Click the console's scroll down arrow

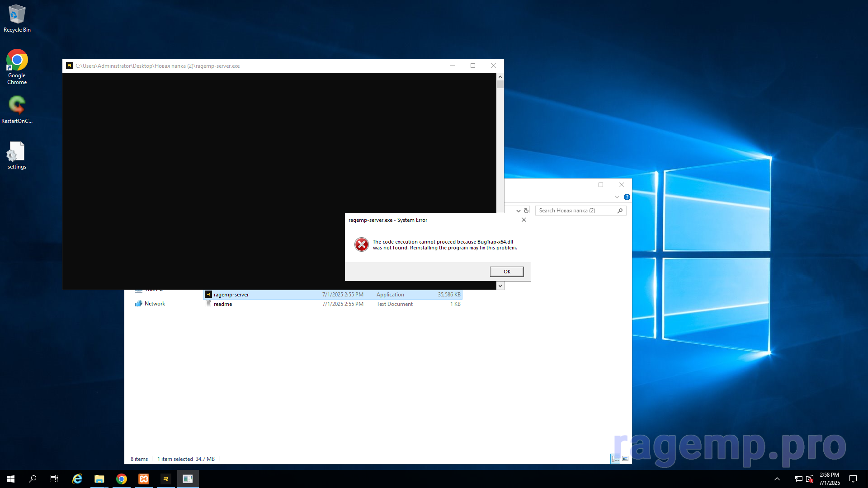(x=500, y=286)
